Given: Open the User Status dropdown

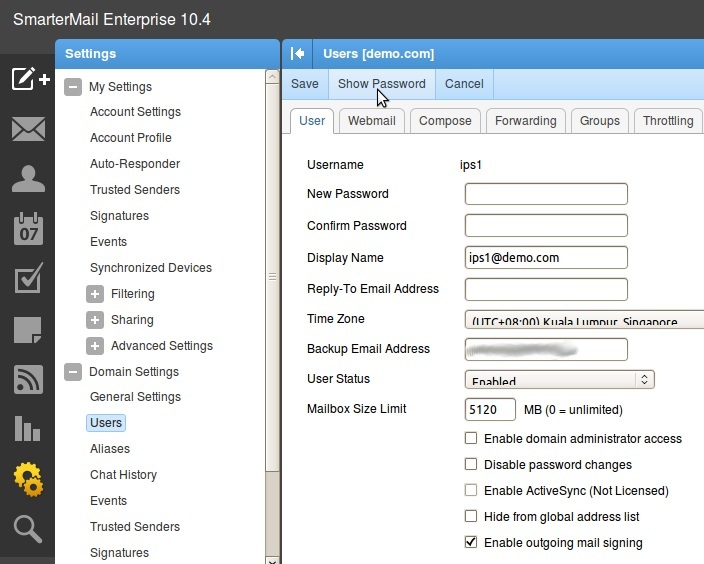Looking at the screenshot, I should (559, 379).
